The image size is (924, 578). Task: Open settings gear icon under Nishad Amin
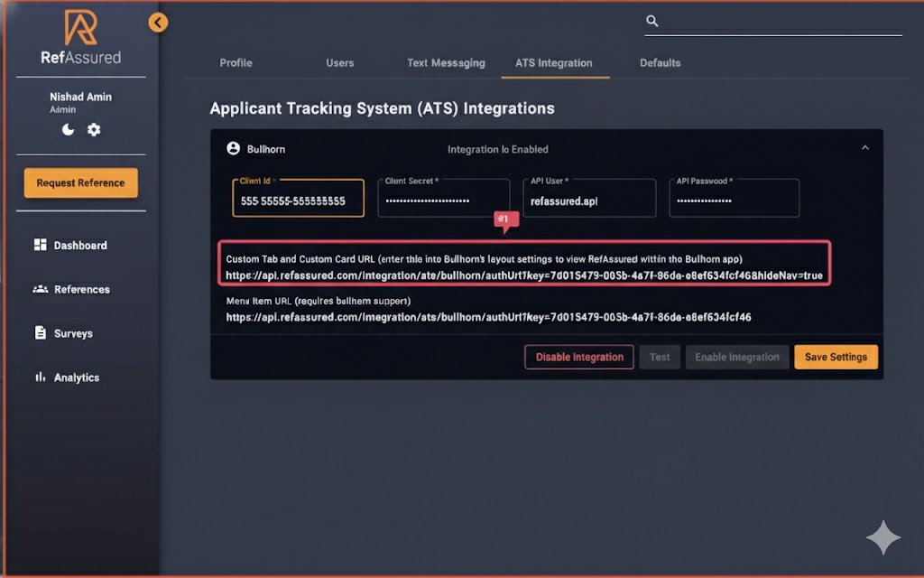(94, 129)
